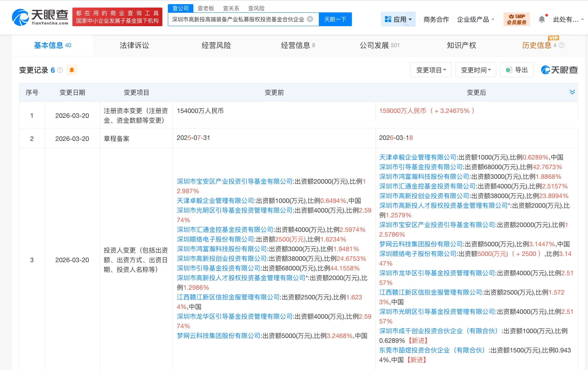Switch to the 查老板 search tab
The height and width of the screenshot is (370, 588).
[x=206, y=8]
